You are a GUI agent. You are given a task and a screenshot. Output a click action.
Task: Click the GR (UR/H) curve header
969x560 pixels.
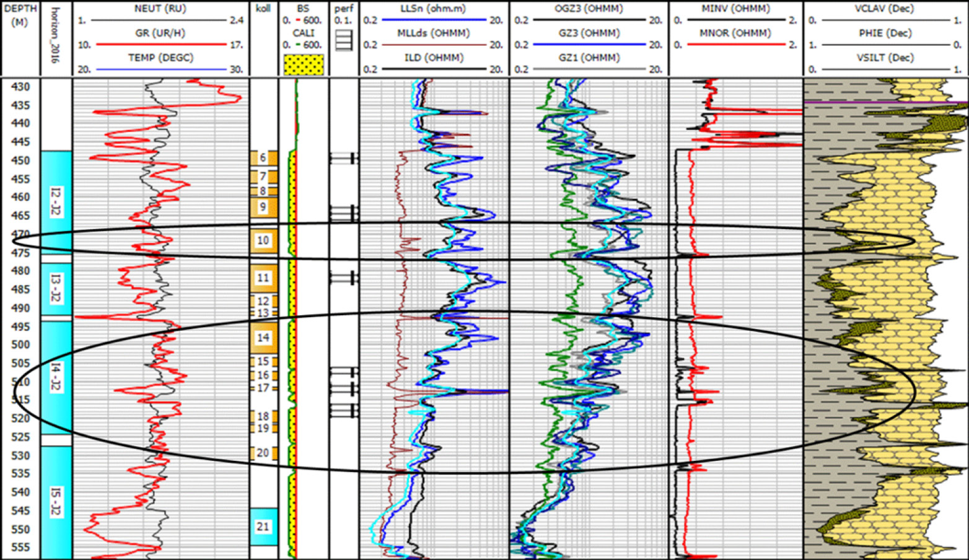(x=160, y=33)
